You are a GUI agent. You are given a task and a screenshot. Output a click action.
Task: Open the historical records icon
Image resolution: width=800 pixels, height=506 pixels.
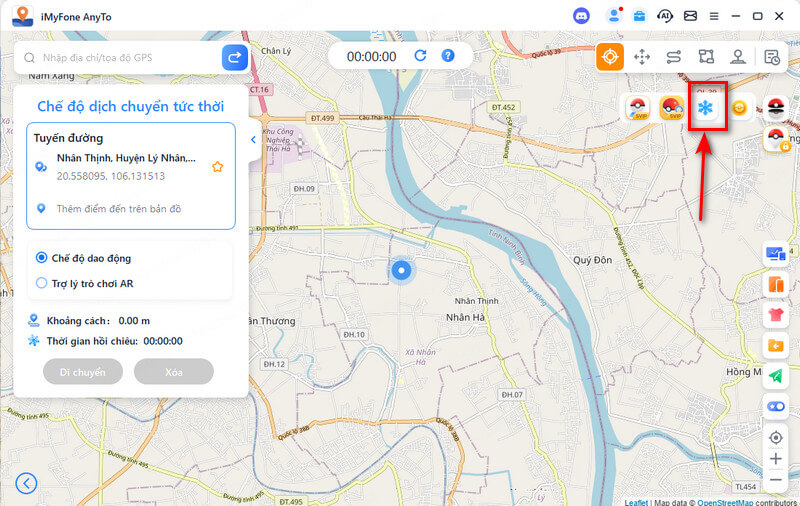[772, 57]
